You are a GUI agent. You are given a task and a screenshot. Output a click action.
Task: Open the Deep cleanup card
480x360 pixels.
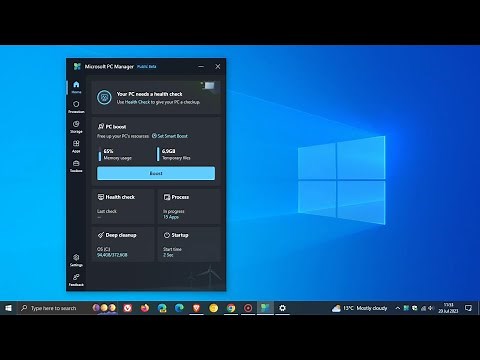click(x=123, y=244)
